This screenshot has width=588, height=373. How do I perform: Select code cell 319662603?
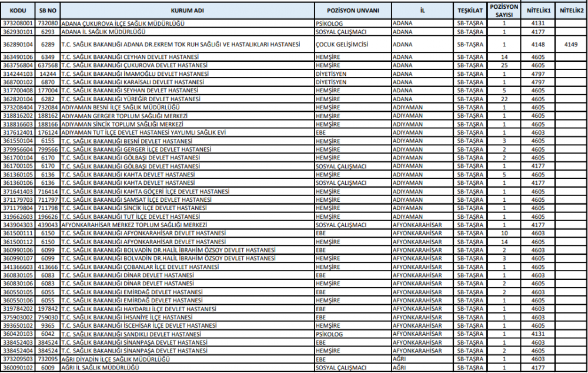18,217
